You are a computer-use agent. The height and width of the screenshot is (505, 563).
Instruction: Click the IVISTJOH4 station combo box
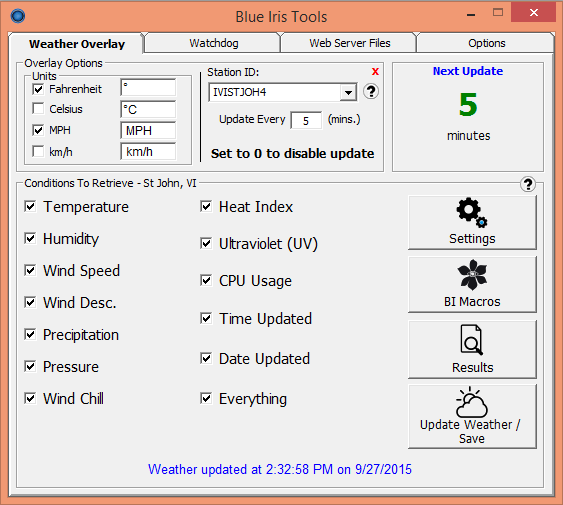pos(283,93)
